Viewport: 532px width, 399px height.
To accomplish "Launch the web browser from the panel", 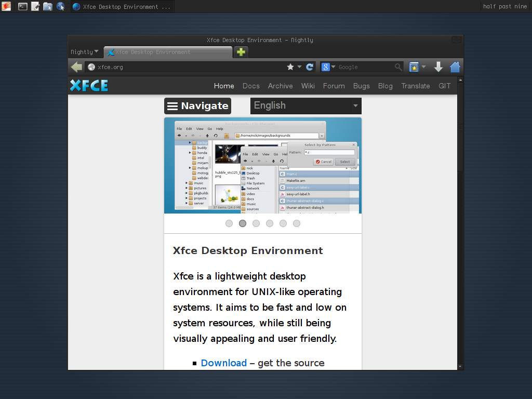I will (x=61, y=6).
